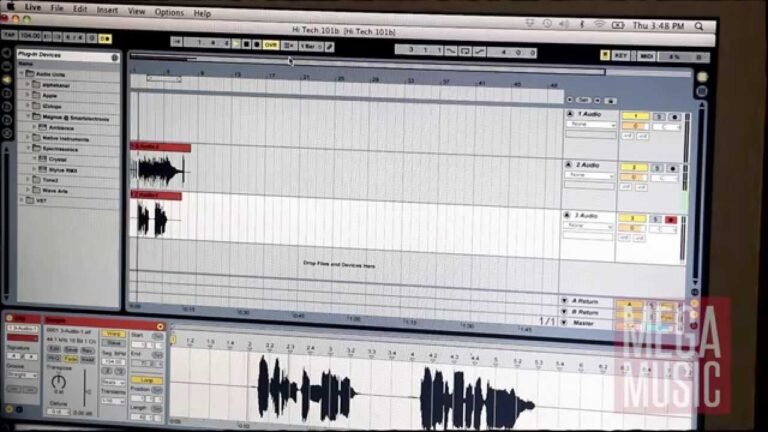Open the File menu
The width and height of the screenshot is (768, 432).
click(57, 8)
